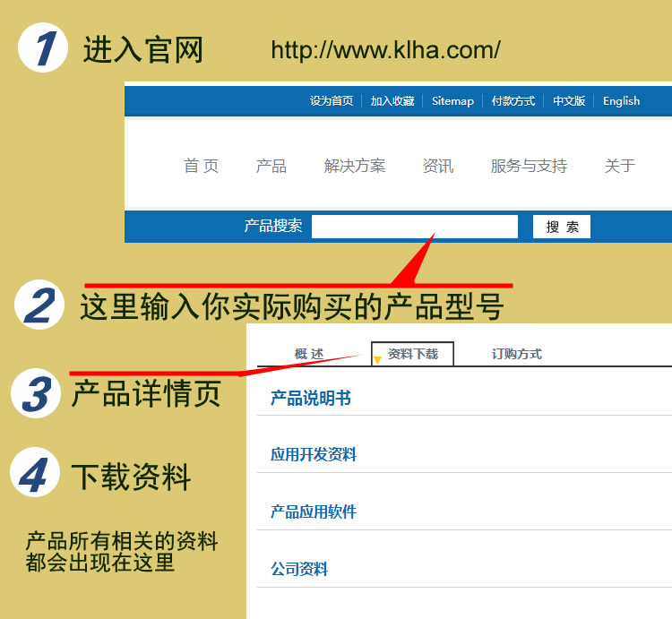Open the 首页 menu item
This screenshot has height=619, width=672.
pyautogui.click(x=201, y=166)
